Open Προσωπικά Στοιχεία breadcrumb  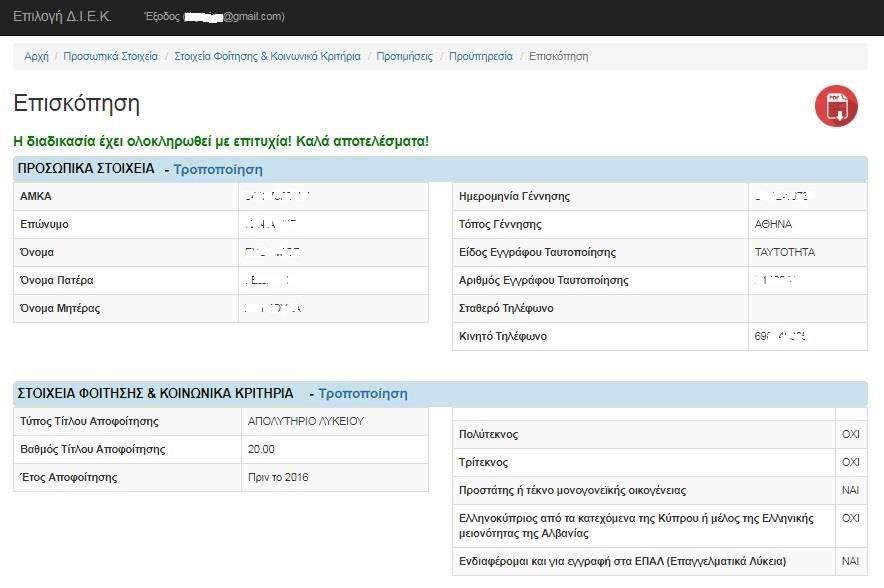point(110,56)
